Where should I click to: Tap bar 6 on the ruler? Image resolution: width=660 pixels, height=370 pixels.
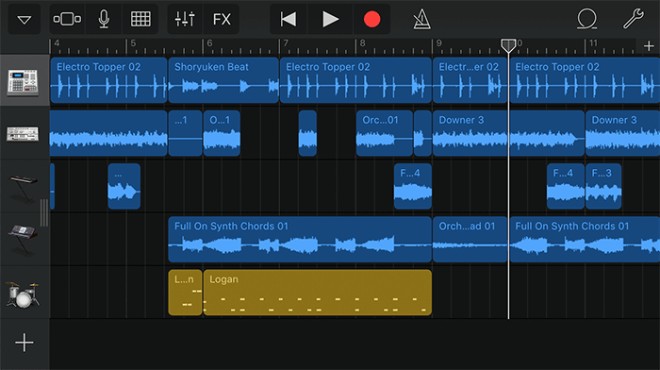(210, 43)
